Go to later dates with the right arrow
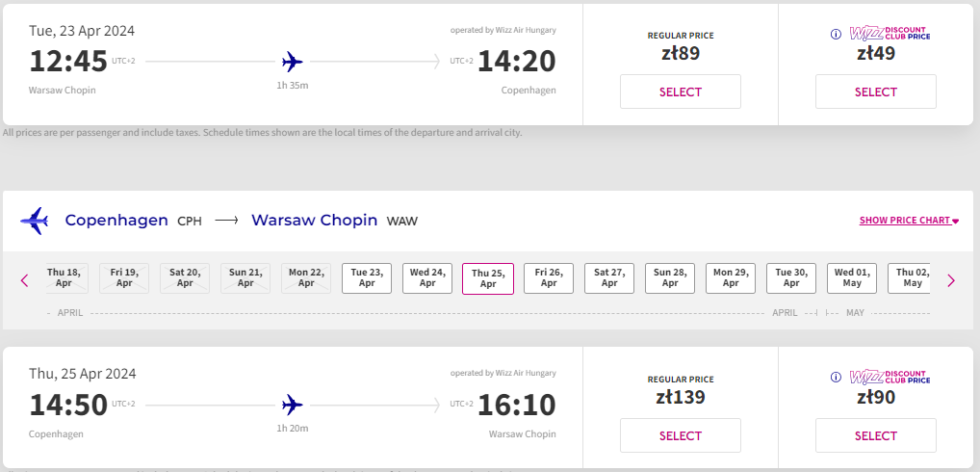Viewport: 980px width, 472px height. [x=951, y=280]
